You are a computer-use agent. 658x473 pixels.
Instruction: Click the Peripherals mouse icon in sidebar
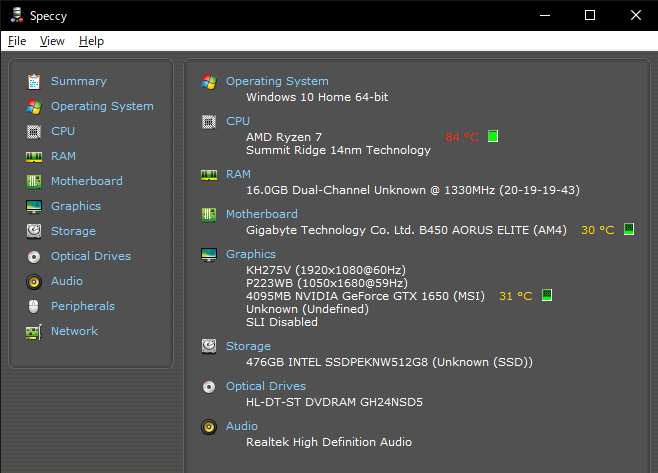click(x=34, y=306)
